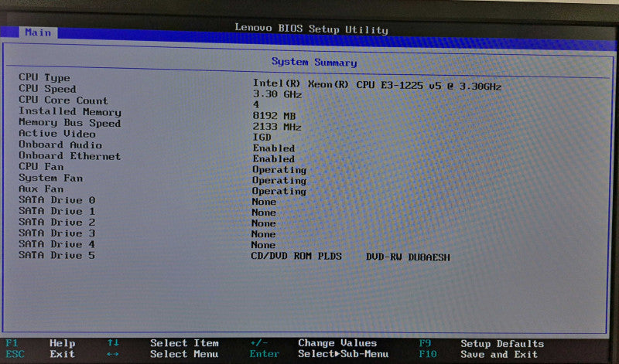
Task: Select the SATA Drive 3 row label
Action: click(x=56, y=233)
